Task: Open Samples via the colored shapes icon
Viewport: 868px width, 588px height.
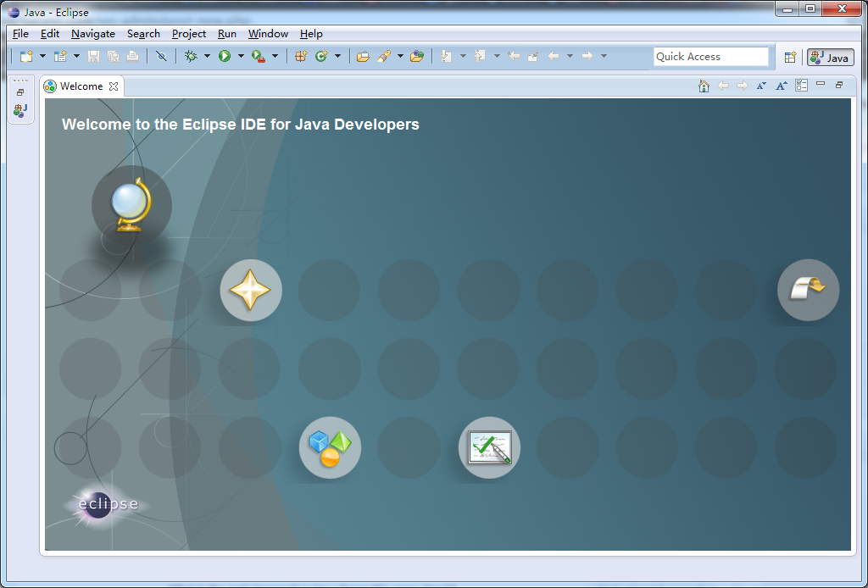Action: [x=330, y=447]
